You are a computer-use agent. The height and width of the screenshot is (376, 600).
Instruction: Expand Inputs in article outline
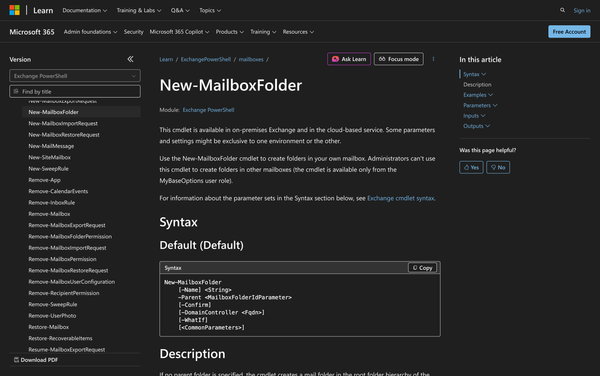coord(474,116)
